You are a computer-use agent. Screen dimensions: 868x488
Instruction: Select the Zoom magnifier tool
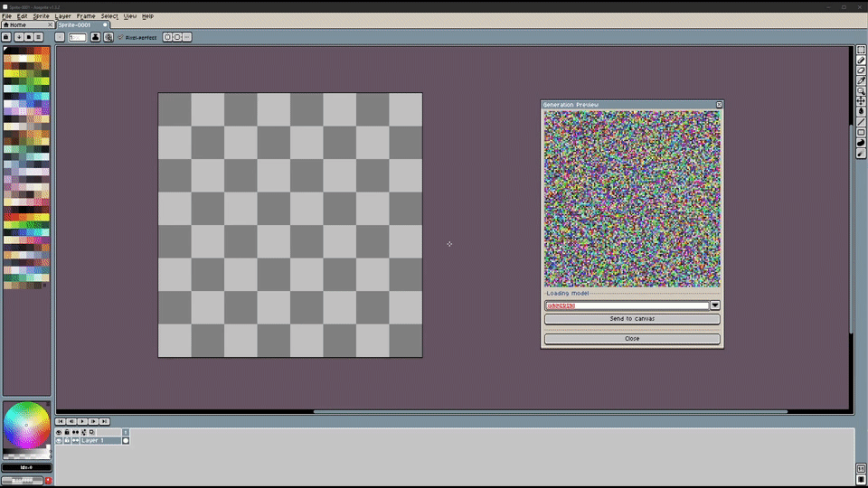(861, 91)
